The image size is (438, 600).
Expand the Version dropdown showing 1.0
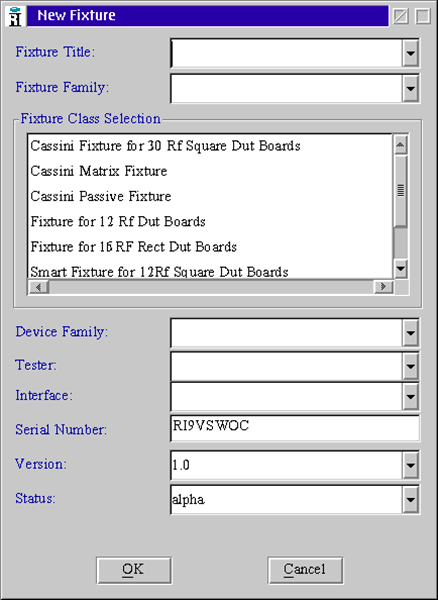coord(410,465)
